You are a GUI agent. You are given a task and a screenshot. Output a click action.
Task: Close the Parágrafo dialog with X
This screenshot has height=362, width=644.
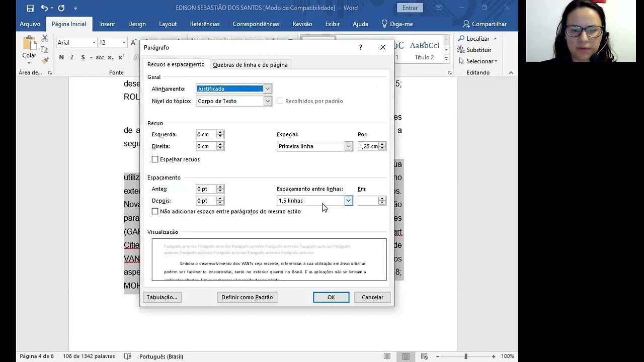point(383,47)
